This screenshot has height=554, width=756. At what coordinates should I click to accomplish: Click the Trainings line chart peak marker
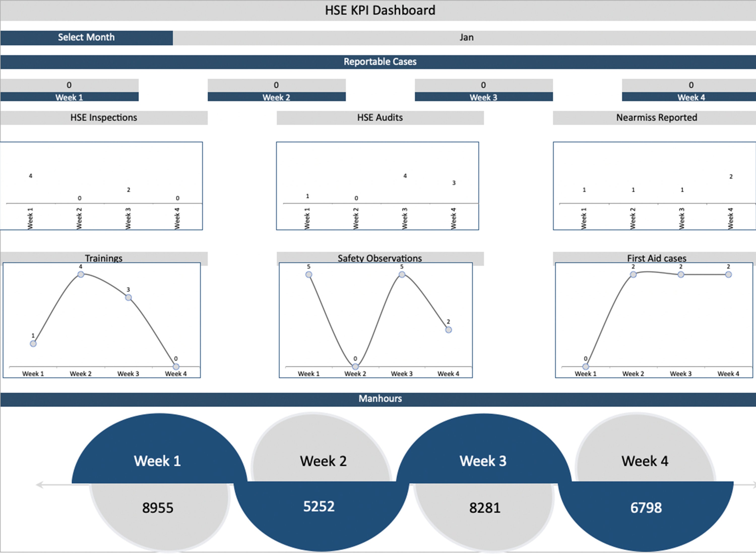click(x=81, y=274)
